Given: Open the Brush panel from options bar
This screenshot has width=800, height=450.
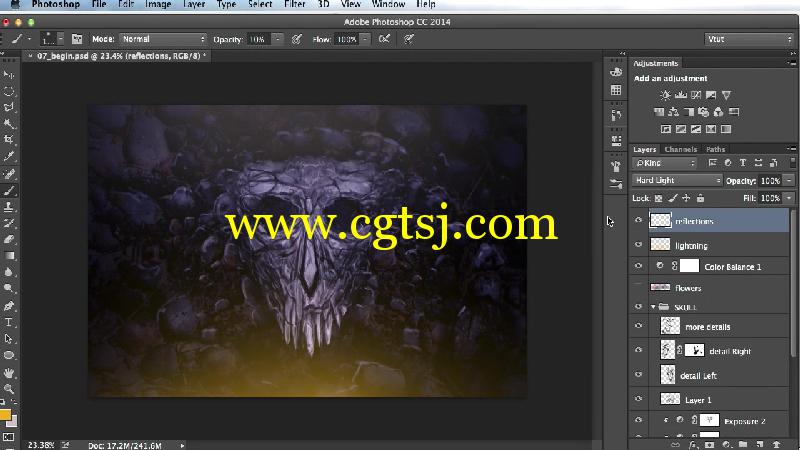Looking at the screenshot, I should (x=77, y=39).
